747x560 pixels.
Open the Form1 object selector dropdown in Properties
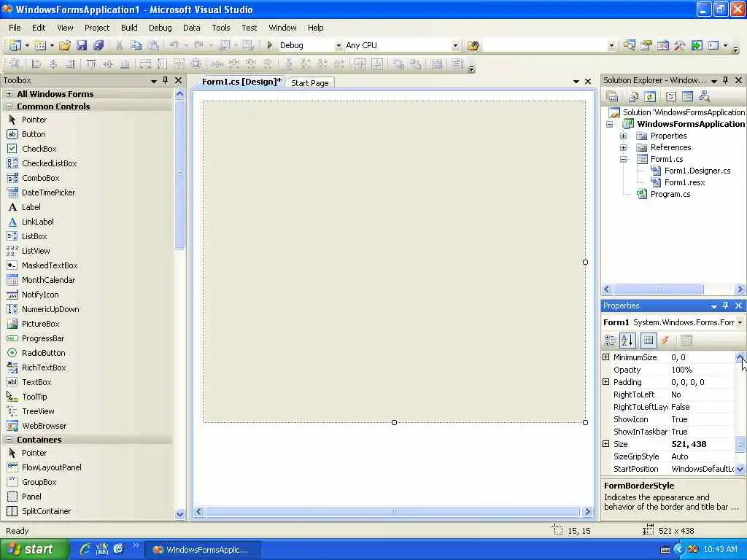click(x=740, y=322)
